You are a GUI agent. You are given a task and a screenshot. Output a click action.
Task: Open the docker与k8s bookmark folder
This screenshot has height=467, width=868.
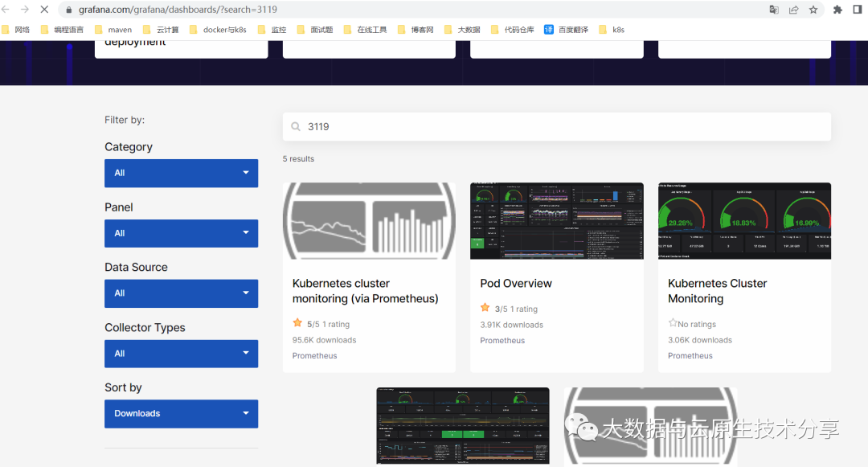(218, 30)
